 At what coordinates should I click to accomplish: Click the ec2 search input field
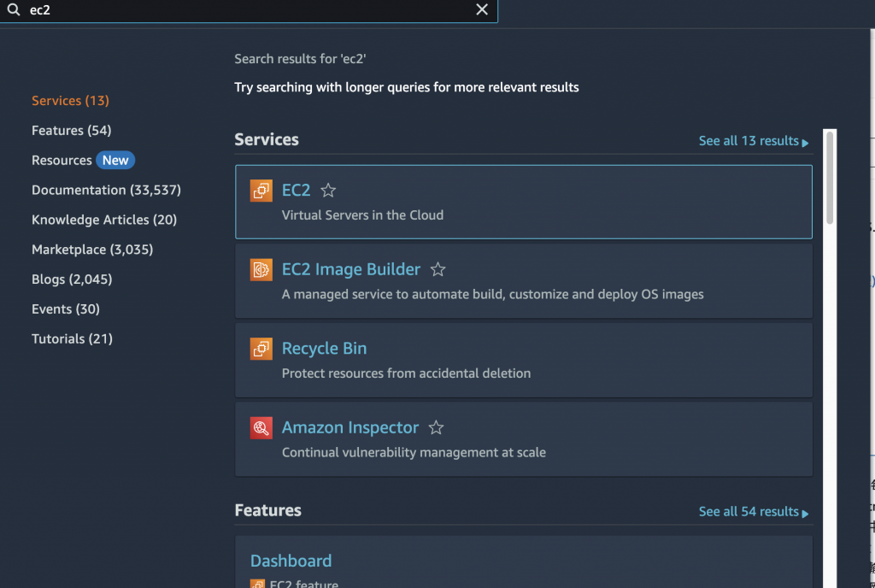pyautogui.click(x=249, y=10)
